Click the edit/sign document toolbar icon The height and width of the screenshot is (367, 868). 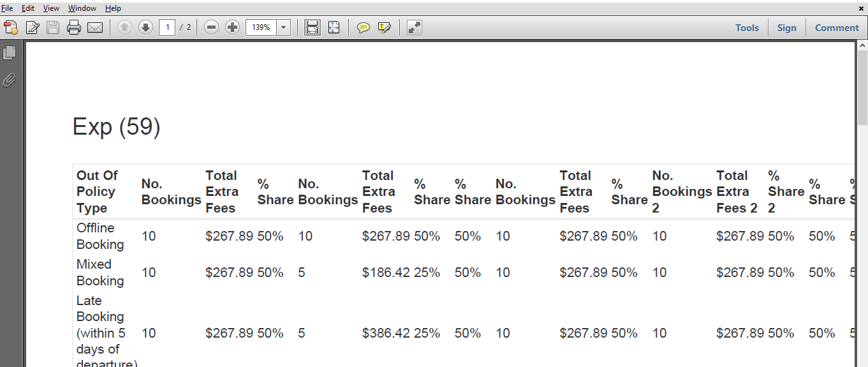[33, 27]
